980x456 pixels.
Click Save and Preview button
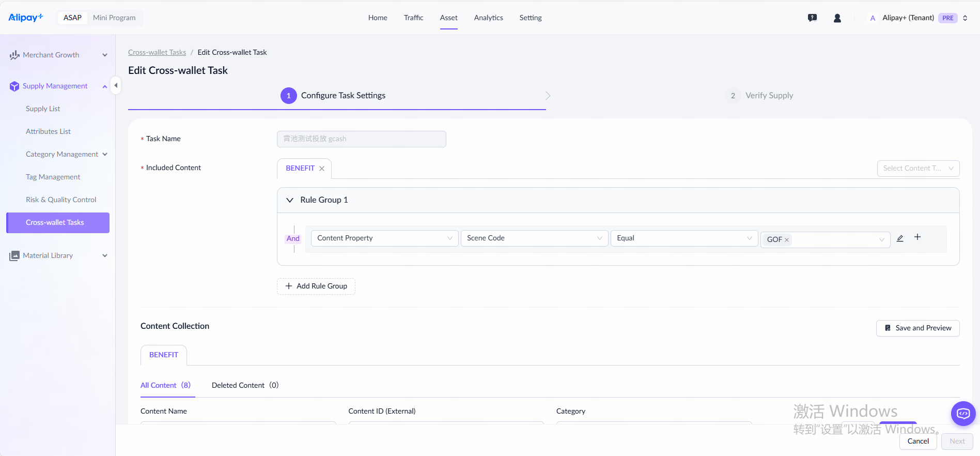click(x=917, y=328)
